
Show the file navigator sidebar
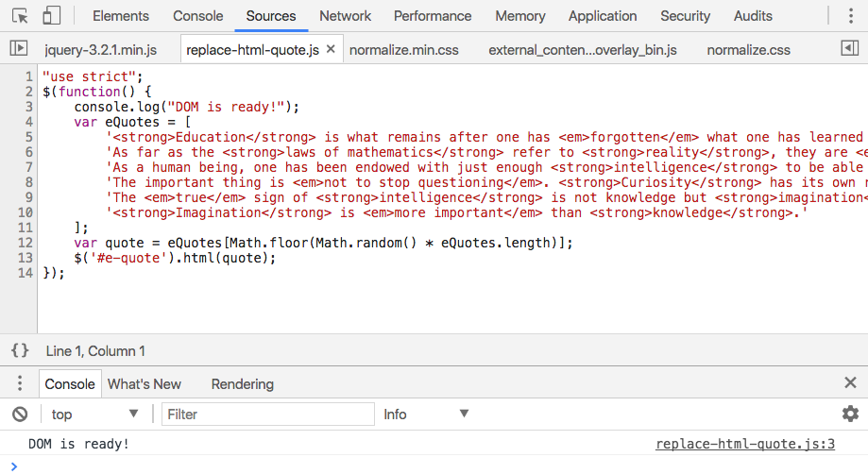pyautogui.click(x=19, y=49)
